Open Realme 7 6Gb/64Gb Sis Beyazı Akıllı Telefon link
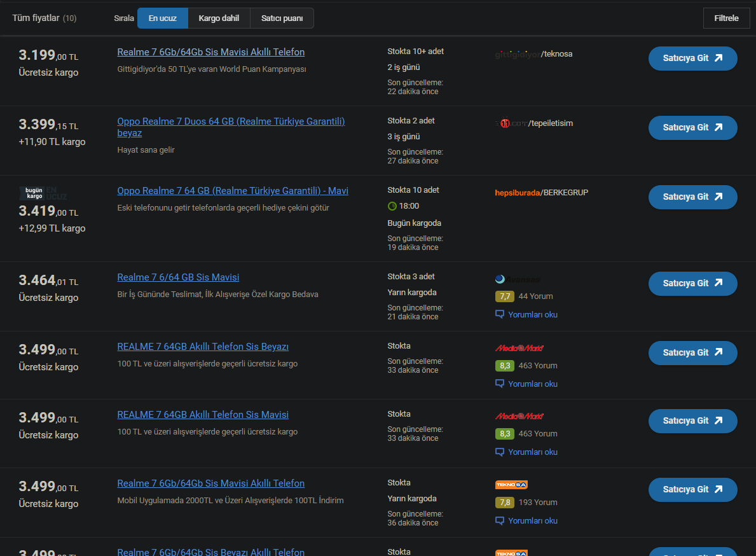This screenshot has width=756, height=556. tap(210, 552)
